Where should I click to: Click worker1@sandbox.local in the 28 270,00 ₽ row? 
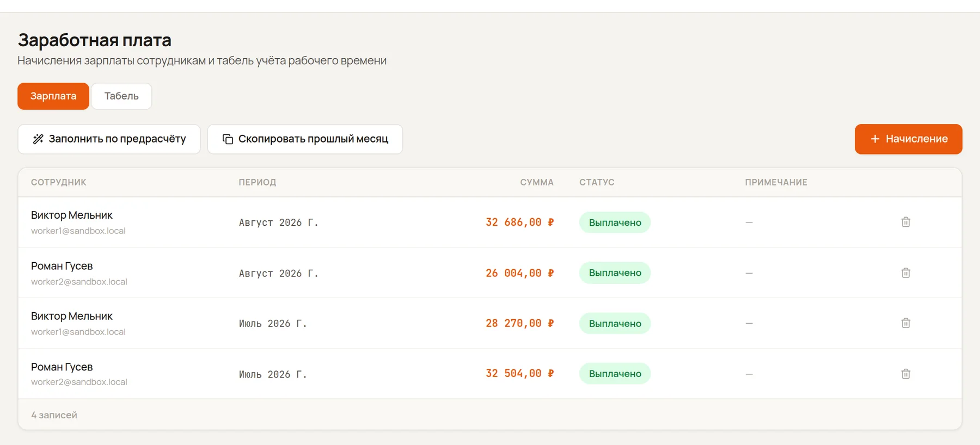tap(78, 332)
